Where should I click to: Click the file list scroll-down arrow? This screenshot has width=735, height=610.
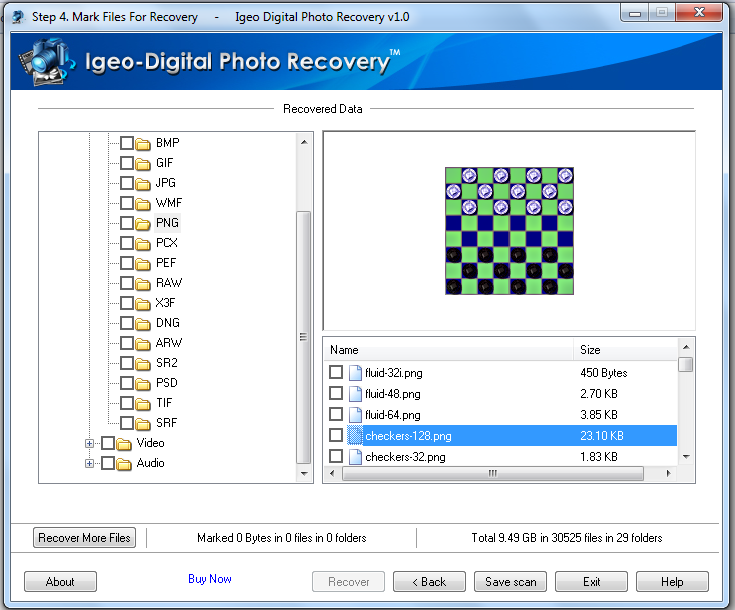[686, 457]
